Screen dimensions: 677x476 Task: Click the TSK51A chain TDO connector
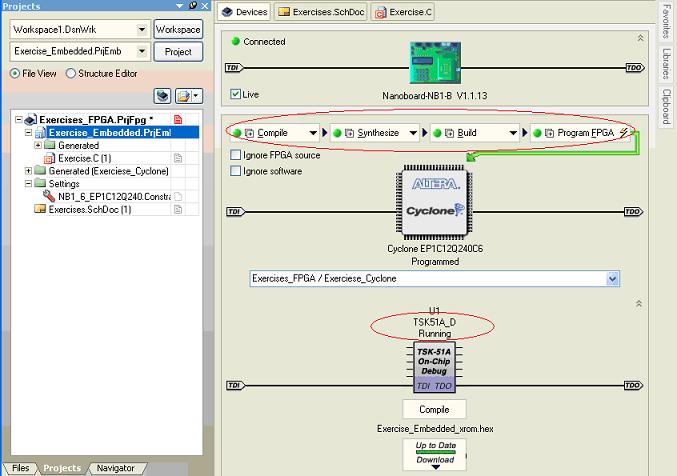click(x=633, y=385)
